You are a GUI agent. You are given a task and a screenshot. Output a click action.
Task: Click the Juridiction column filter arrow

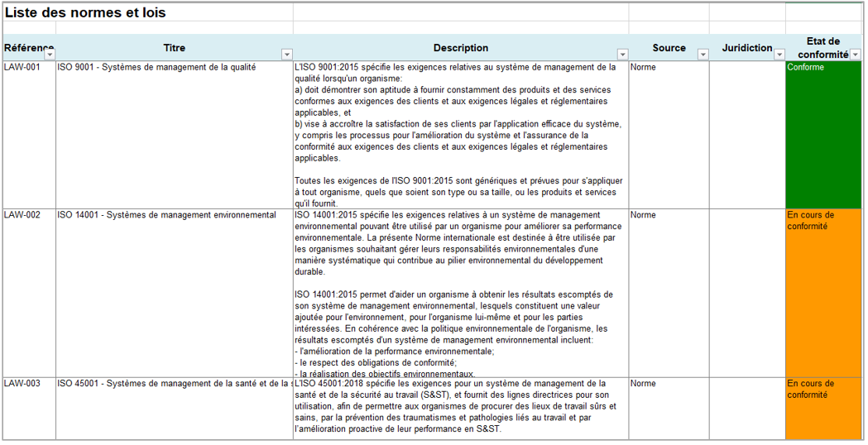[x=779, y=55]
